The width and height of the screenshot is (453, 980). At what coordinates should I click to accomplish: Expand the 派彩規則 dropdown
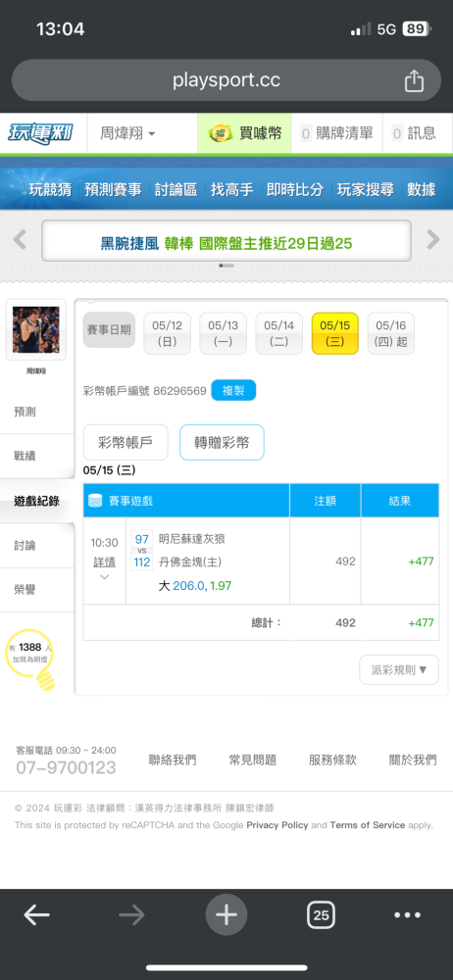(x=399, y=669)
